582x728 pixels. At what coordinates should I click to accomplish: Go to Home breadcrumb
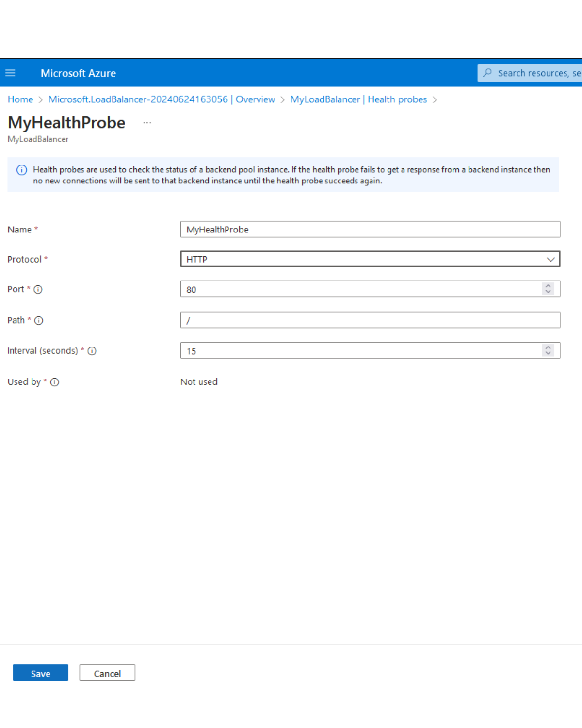tap(20, 99)
